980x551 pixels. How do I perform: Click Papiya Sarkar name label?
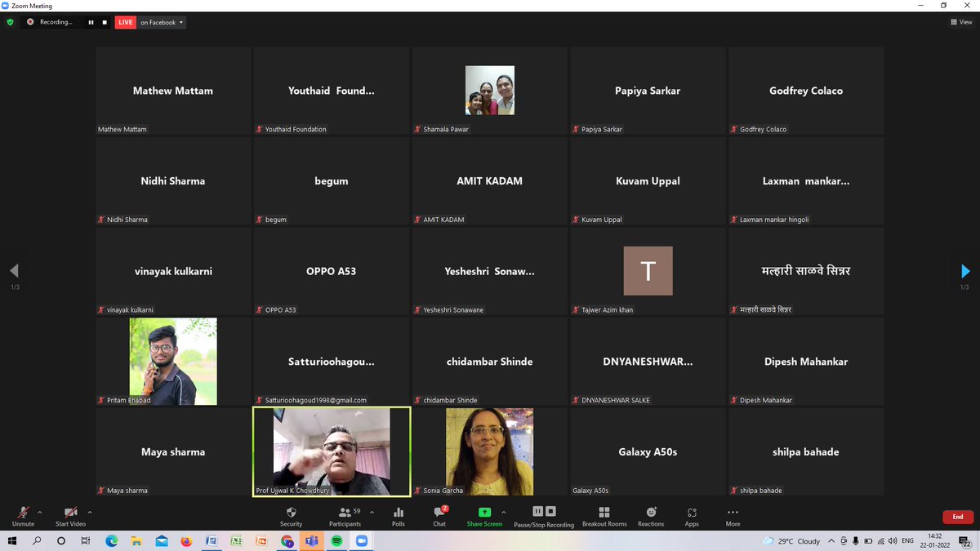(x=602, y=129)
